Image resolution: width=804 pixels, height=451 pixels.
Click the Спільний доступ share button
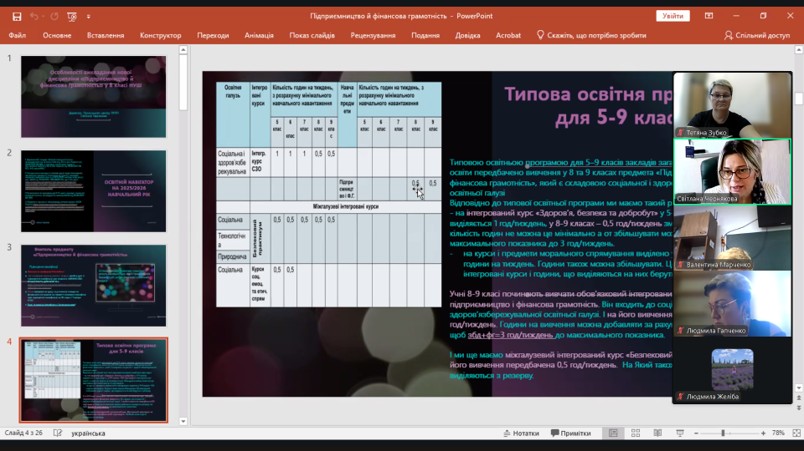pos(757,35)
